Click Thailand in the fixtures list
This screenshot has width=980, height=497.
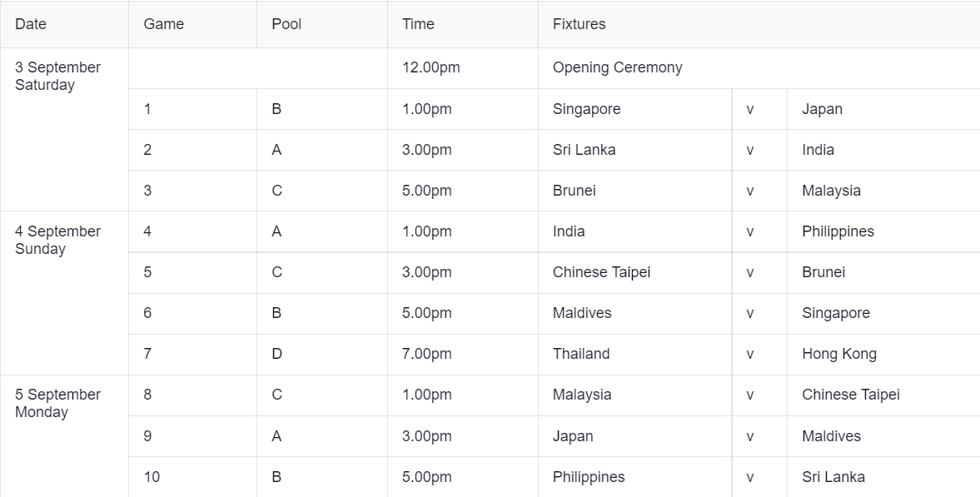(581, 354)
